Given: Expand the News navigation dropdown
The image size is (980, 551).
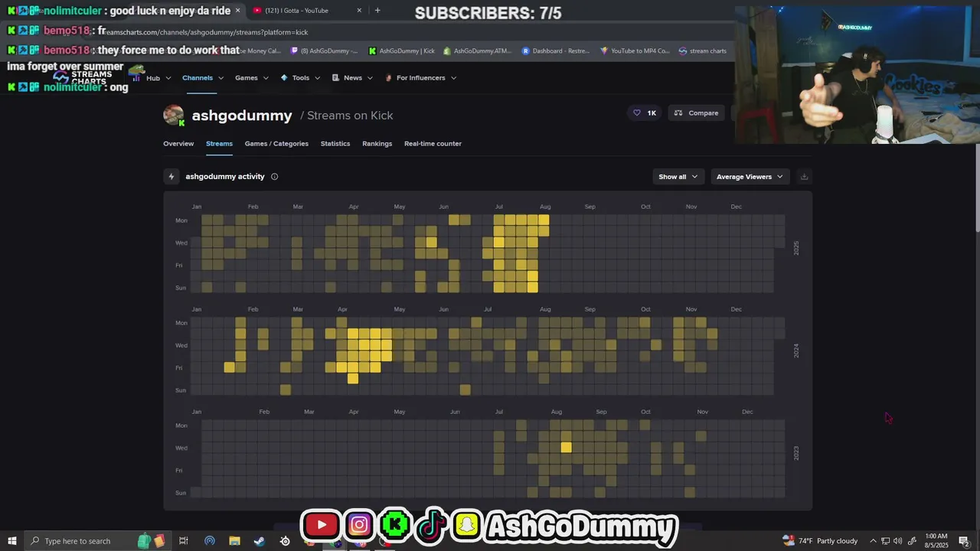Looking at the screenshot, I should (352, 78).
